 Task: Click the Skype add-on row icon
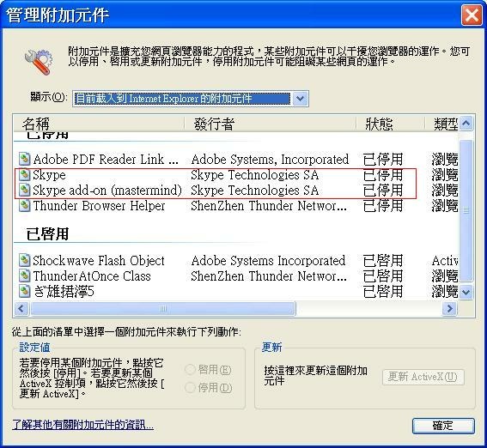[x=24, y=174]
